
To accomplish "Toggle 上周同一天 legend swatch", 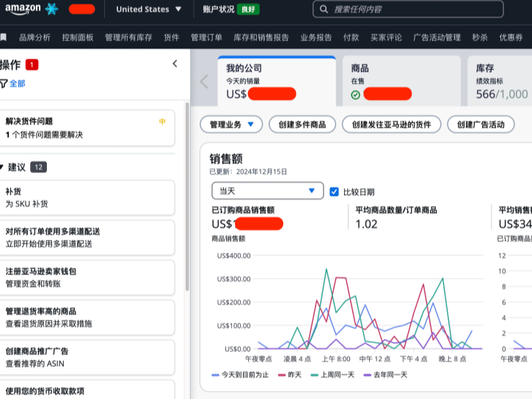I will tap(315, 375).
